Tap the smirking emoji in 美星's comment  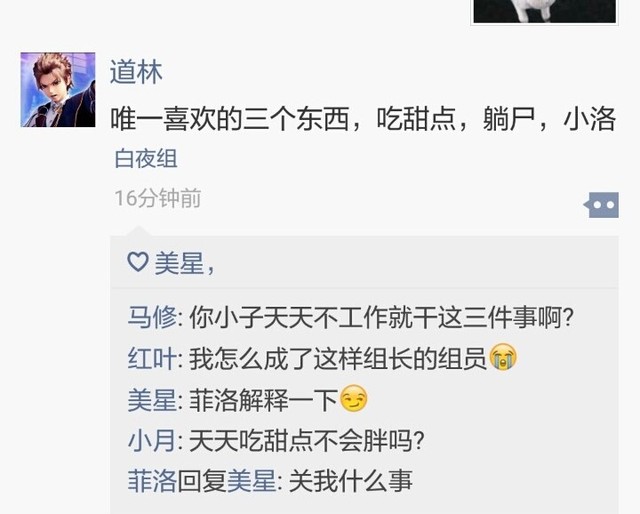pos(353,398)
